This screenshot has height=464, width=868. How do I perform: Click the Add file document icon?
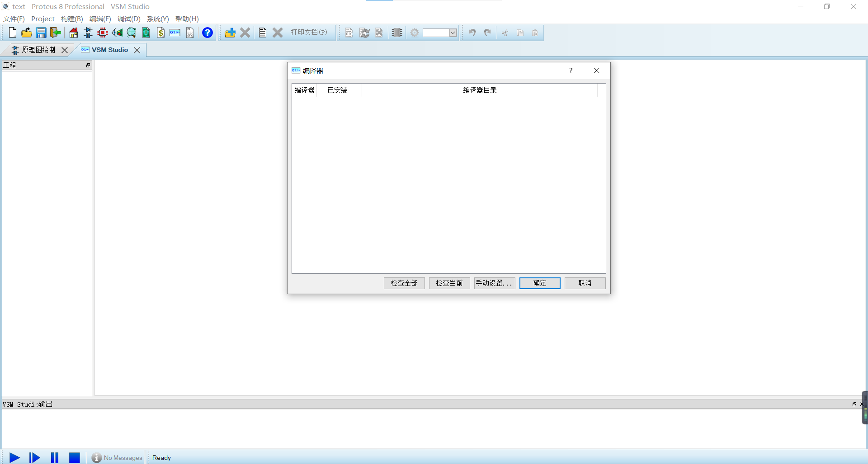263,33
